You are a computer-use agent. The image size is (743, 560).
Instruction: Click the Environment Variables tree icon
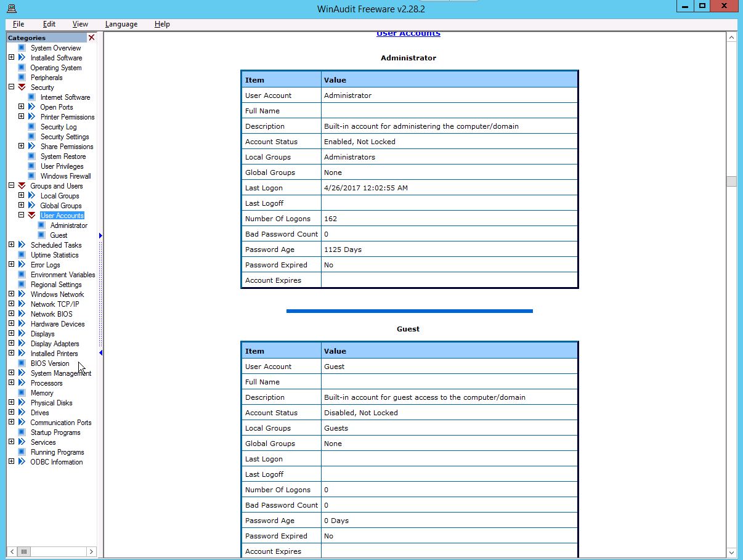pyautogui.click(x=22, y=275)
